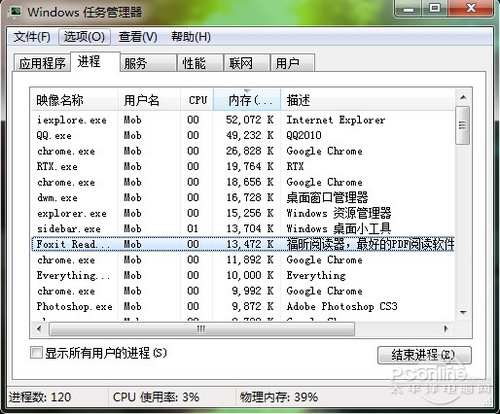Click the Internet Explorer description cell

pyautogui.click(x=336, y=120)
